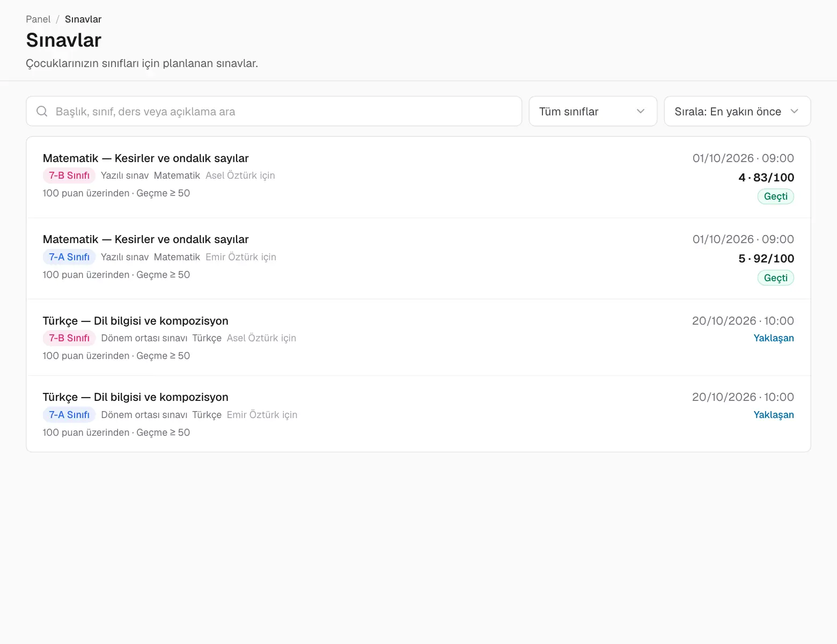The height and width of the screenshot is (644, 837).
Task: Click the Sırala dropdown chevron arrow
Action: click(794, 112)
